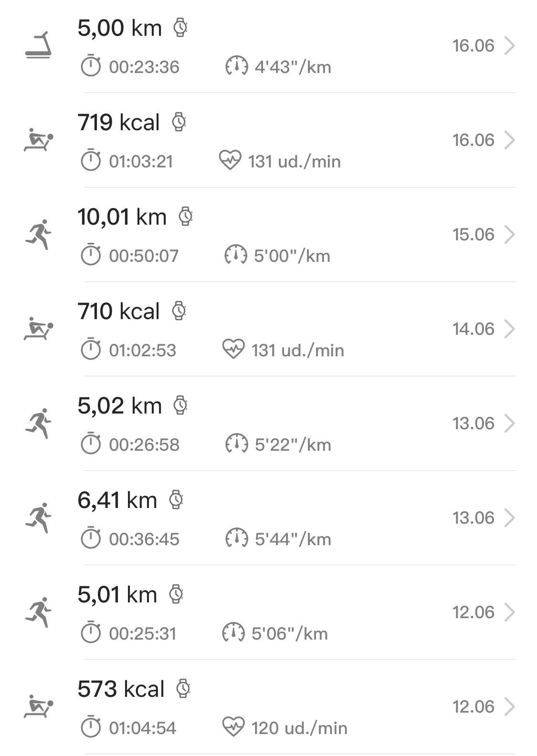The height and width of the screenshot is (756, 537).
Task: Expand the 14.06 rowing workout chevron
Action: [510, 329]
